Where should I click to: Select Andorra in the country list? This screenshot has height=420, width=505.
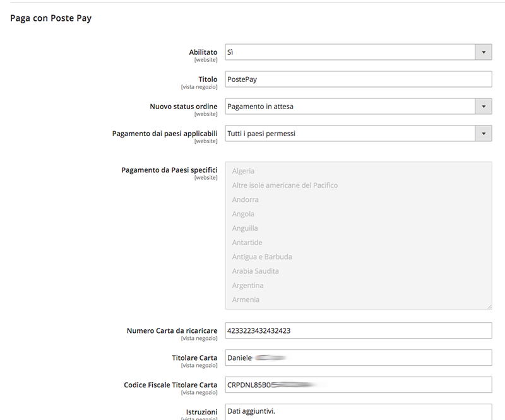(245, 199)
